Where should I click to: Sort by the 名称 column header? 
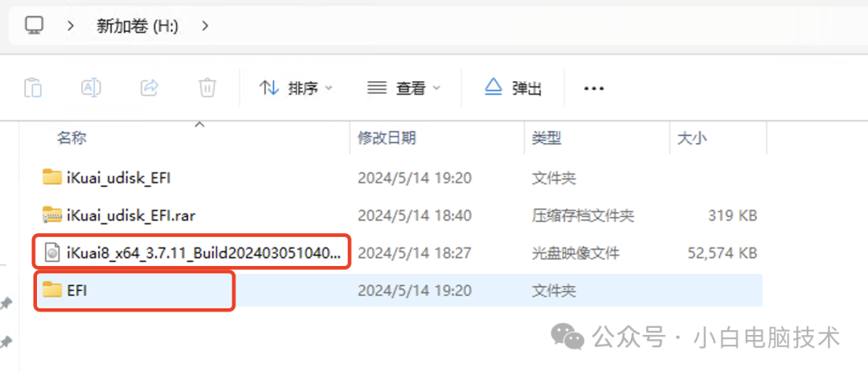[x=72, y=138]
